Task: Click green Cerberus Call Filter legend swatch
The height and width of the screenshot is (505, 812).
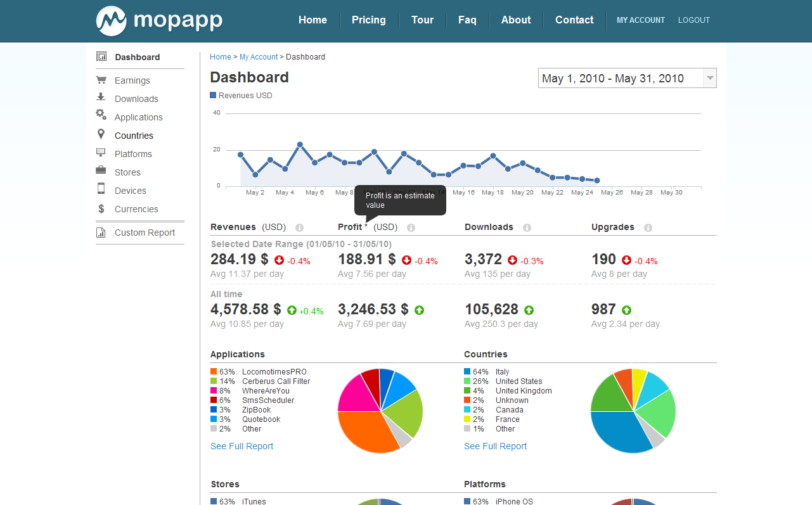Action: coord(214,381)
